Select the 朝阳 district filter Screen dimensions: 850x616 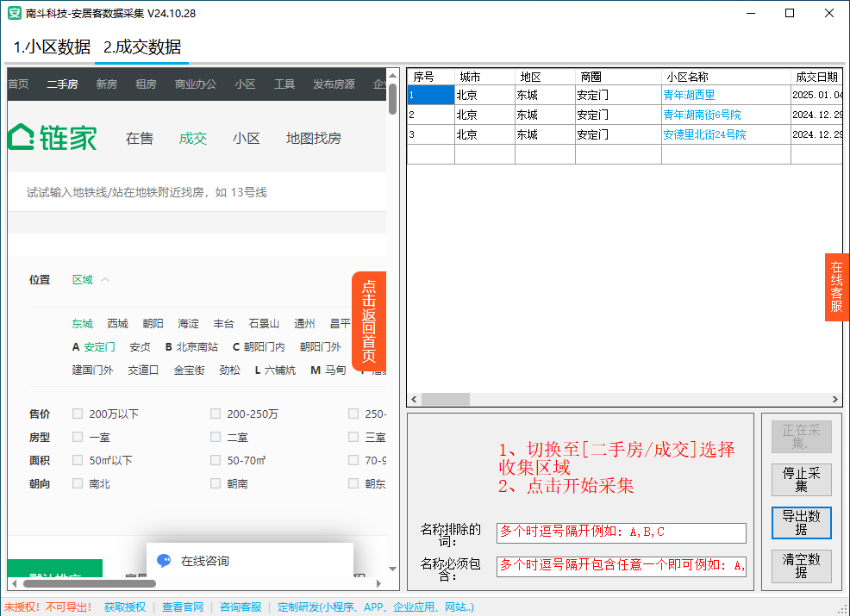(153, 323)
